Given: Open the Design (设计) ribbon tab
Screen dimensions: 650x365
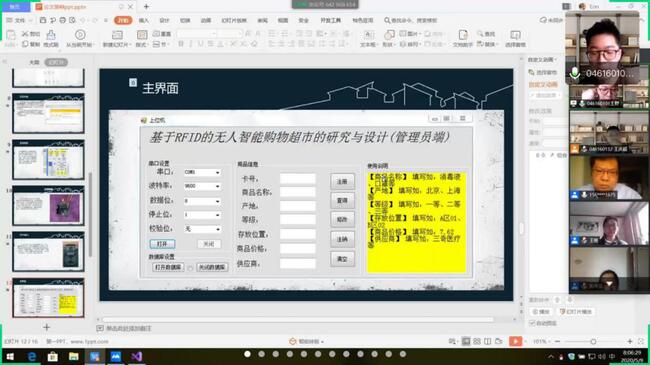Looking at the screenshot, I should click(164, 20).
